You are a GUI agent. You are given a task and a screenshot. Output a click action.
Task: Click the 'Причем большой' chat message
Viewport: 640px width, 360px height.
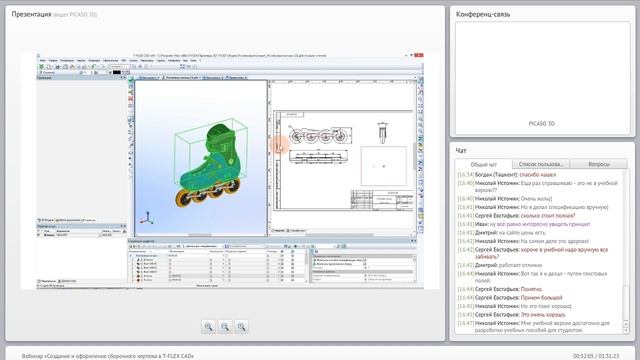tap(542, 298)
